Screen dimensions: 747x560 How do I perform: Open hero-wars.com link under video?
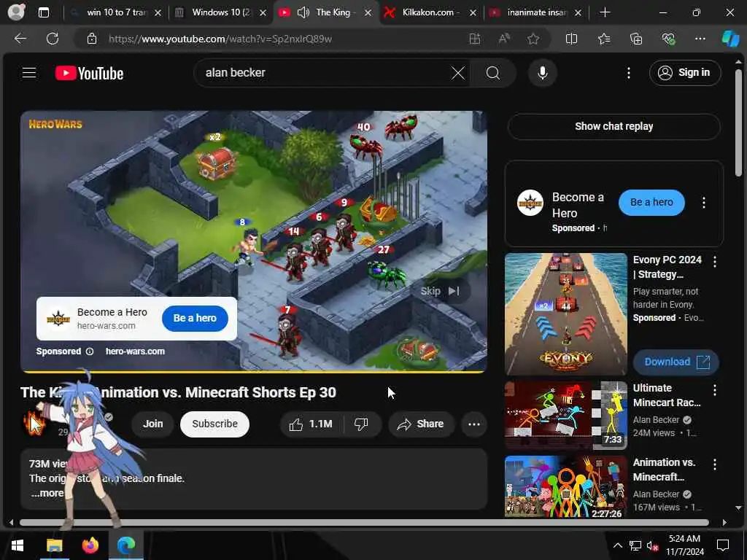[x=135, y=351]
